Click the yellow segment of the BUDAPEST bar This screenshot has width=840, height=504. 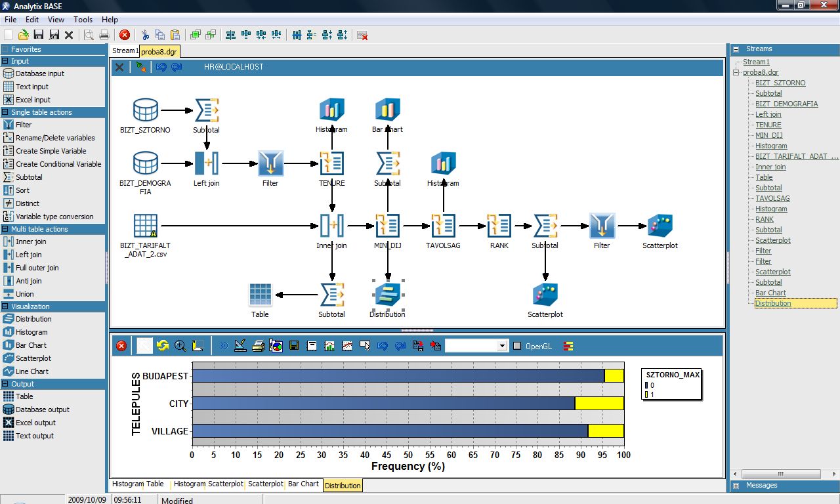point(614,376)
